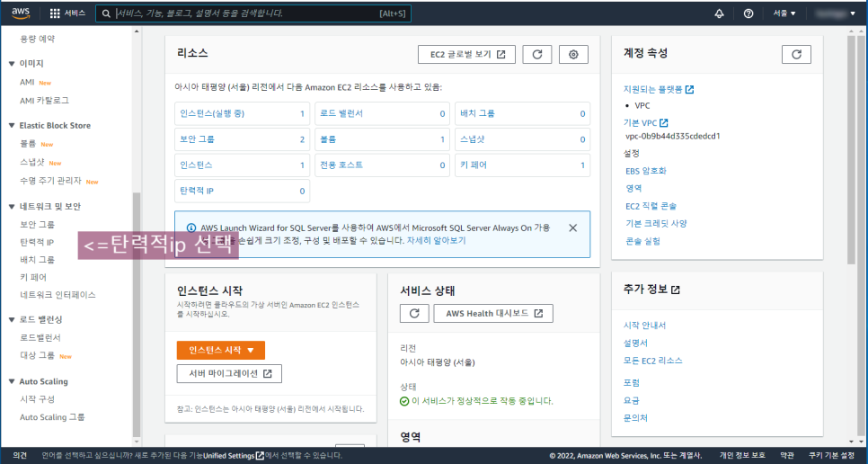The image size is (868, 464).
Task: Collapse 로드 밸런싱 sidebar section
Action: click(x=12, y=320)
